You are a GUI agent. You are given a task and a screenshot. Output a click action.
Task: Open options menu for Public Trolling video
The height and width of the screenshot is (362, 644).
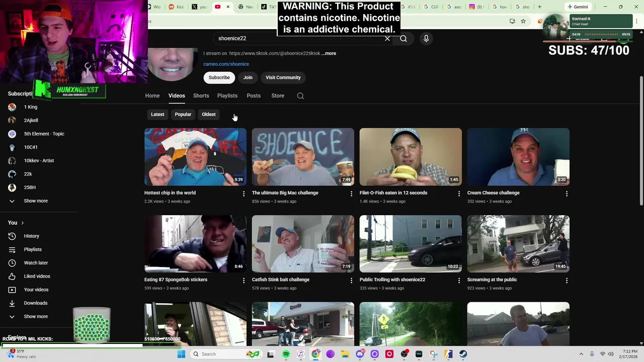pyautogui.click(x=459, y=281)
